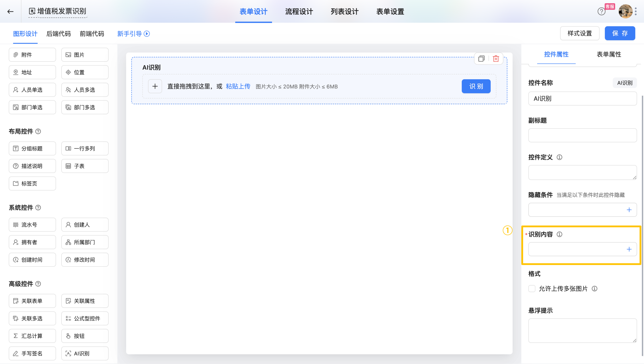Select the 手写签名 control
Screen dimensions: 644x364
pyautogui.click(x=32, y=353)
